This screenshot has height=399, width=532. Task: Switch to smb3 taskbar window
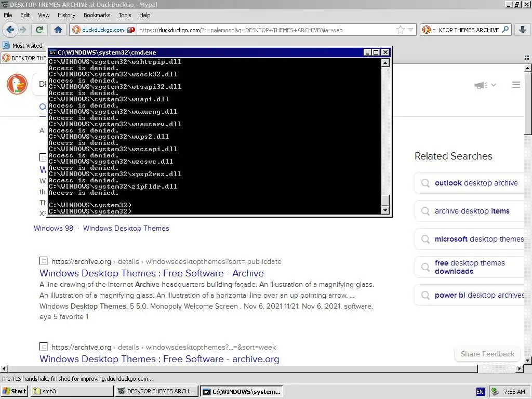72,391
